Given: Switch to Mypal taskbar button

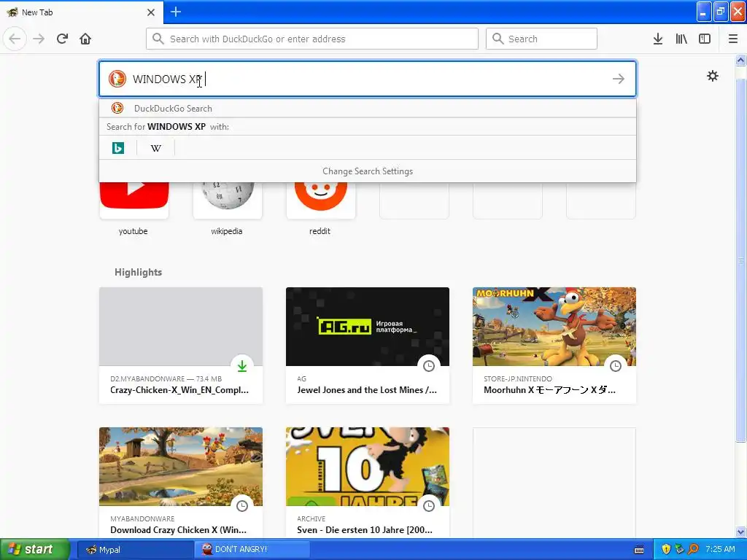Looking at the screenshot, I should (x=135, y=550).
